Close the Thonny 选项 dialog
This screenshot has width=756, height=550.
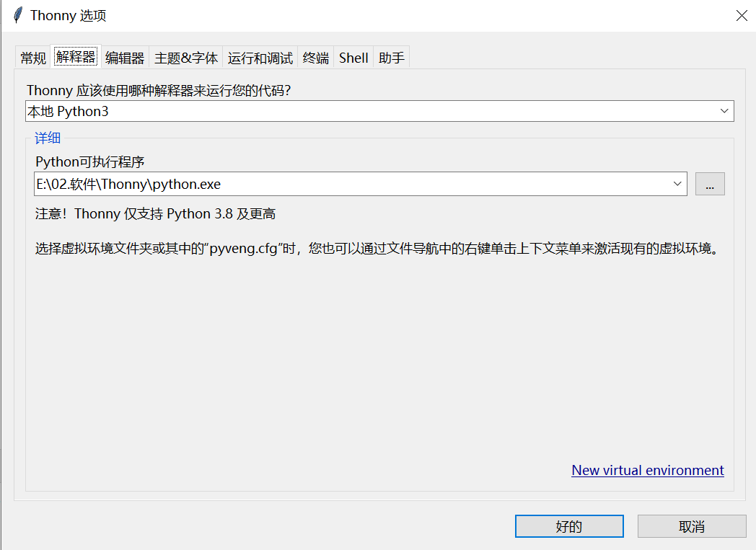[742, 15]
